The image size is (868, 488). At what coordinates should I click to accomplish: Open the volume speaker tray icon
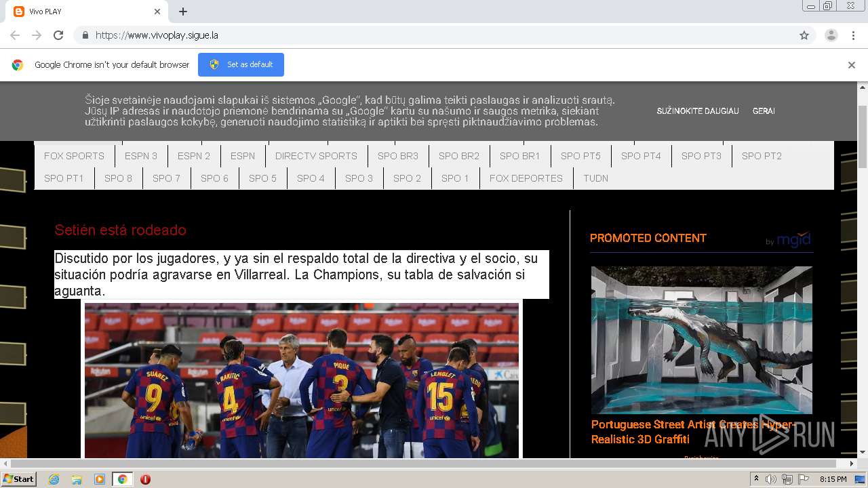(x=771, y=479)
